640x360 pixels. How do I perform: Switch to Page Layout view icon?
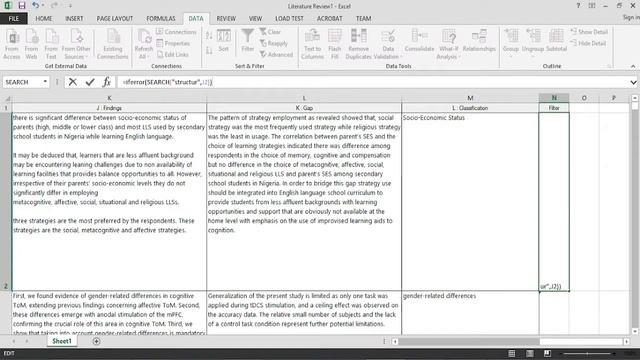pyautogui.click(x=529, y=353)
